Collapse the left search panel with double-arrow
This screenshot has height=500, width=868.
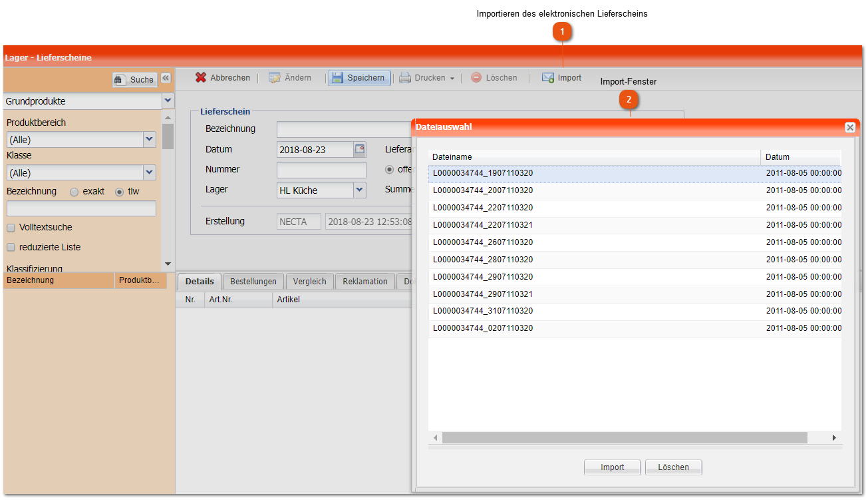[166, 79]
